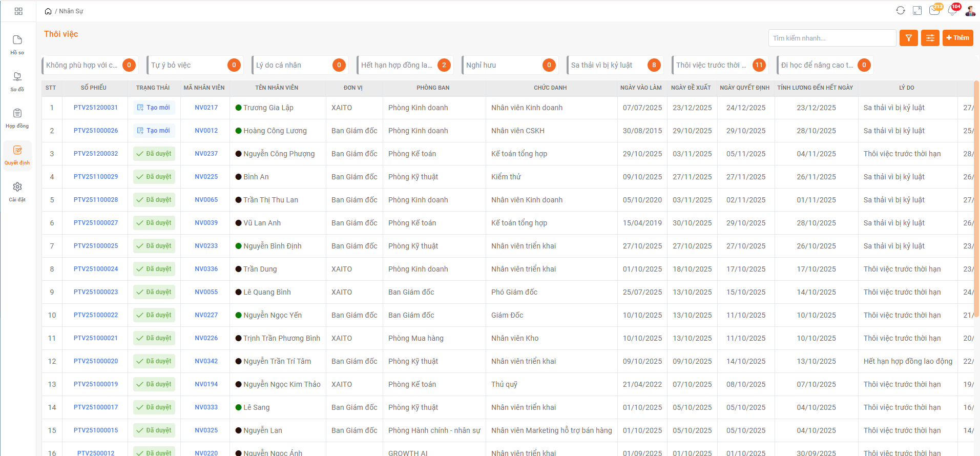Open the mail inbox with 213 badge

(x=934, y=11)
